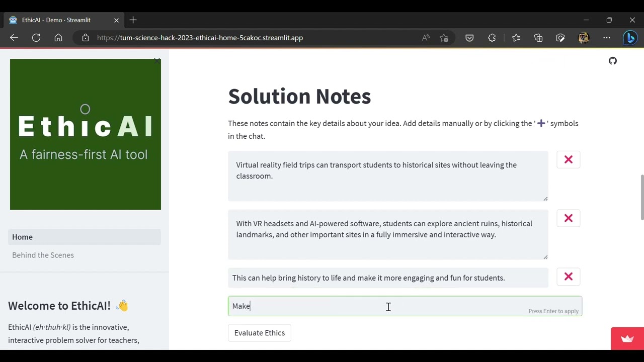Open the Streamlit crown badge
This screenshot has height=362, width=644.
627,338
